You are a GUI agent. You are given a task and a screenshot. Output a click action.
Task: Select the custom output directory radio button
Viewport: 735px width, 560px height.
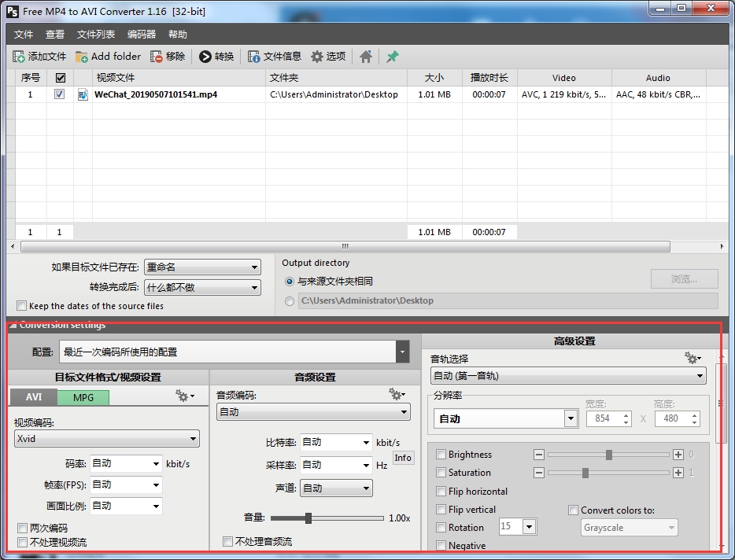290,300
